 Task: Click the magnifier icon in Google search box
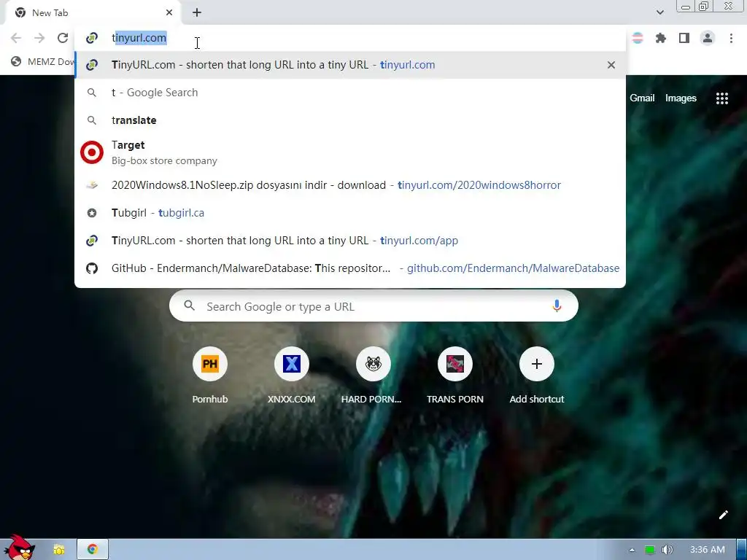coord(189,306)
